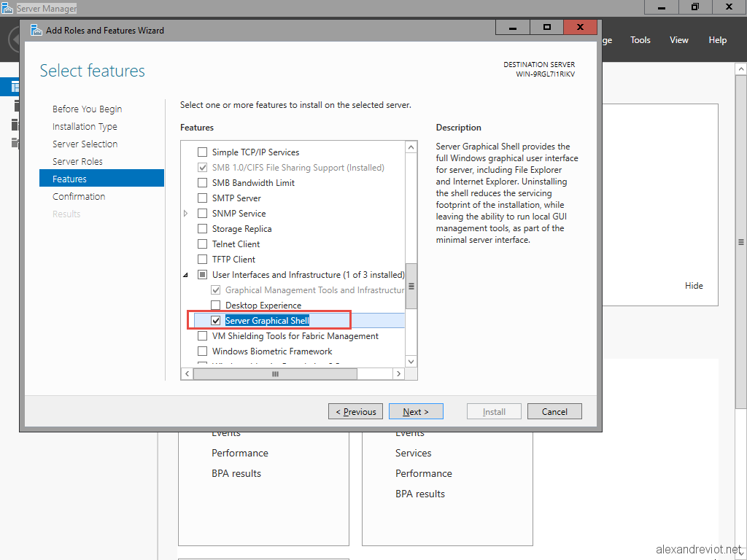Select the SMTP Server feature label
The image size is (747, 560).
tap(236, 198)
